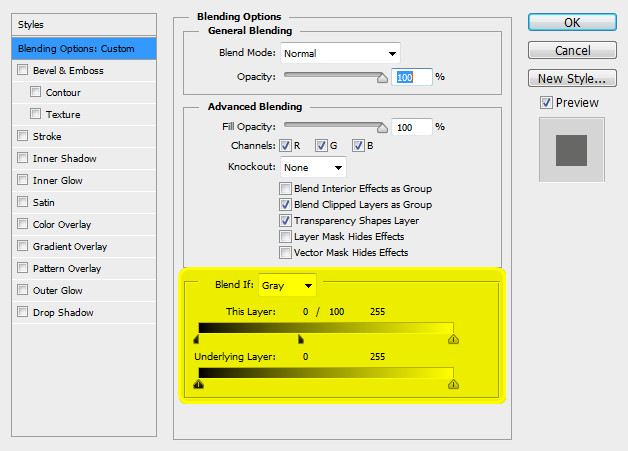Expand the Knockout dropdown

click(313, 167)
